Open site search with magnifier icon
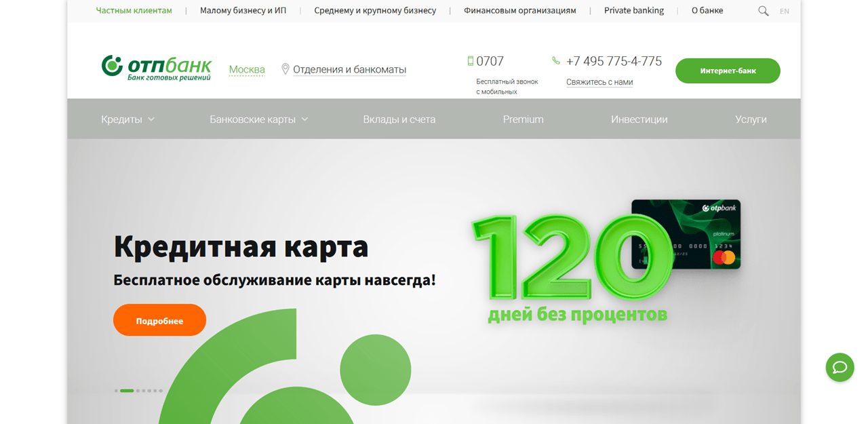868x424 pixels. point(764,11)
